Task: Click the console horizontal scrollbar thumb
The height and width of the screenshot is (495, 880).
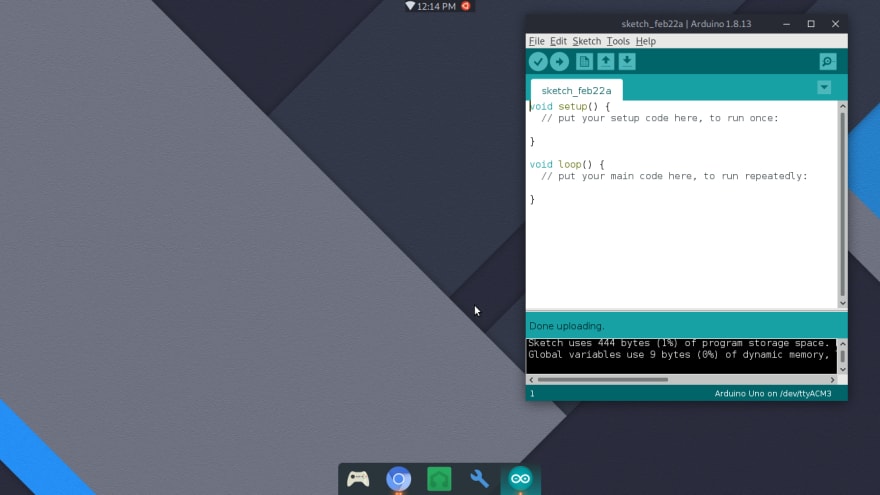Action: (x=603, y=379)
